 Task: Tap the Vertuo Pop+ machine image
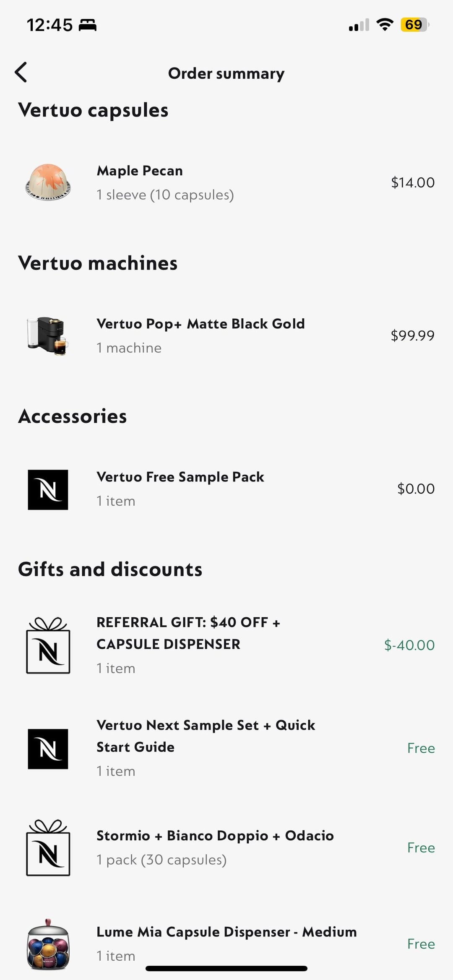point(48,336)
